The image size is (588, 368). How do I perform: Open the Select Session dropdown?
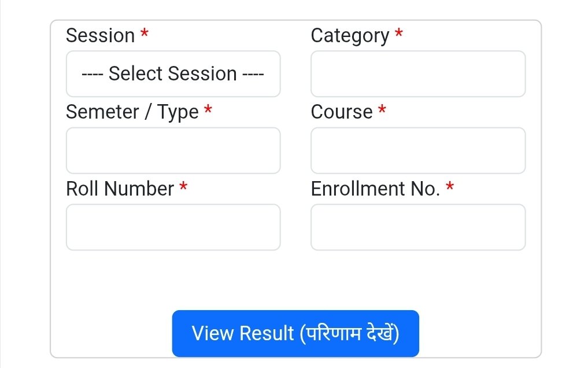(173, 74)
